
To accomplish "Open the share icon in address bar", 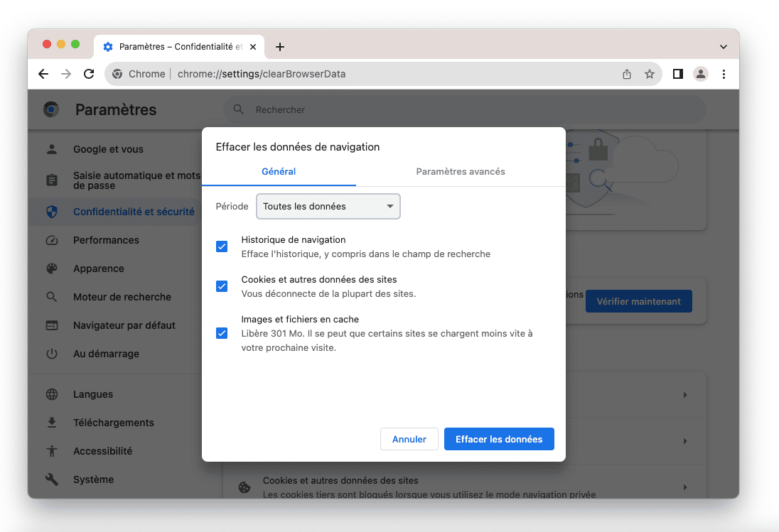I will pyautogui.click(x=627, y=74).
